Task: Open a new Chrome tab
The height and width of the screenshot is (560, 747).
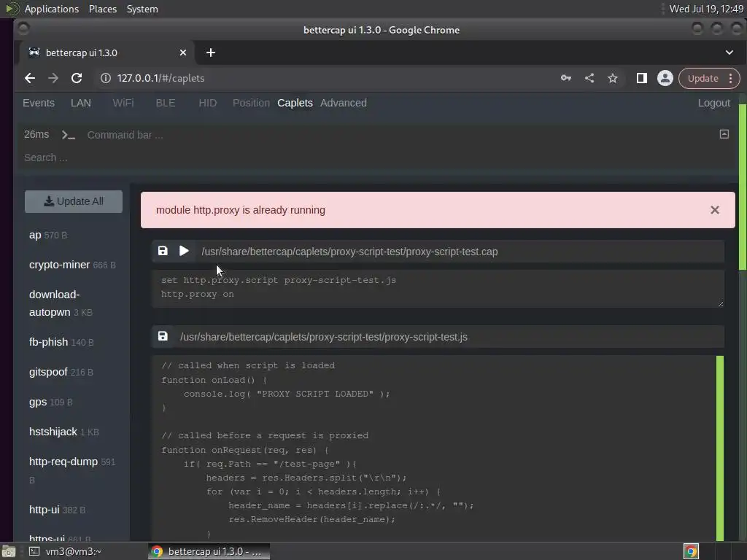Action: (211, 52)
